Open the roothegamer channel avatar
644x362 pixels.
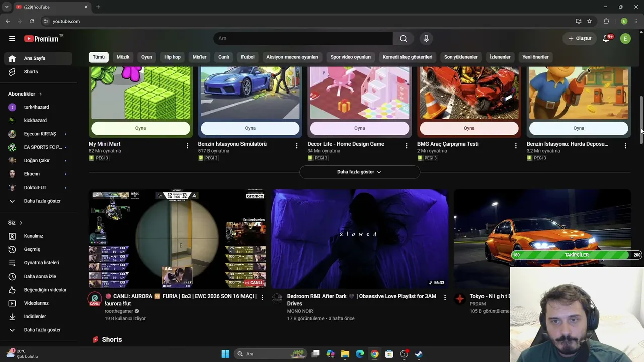point(95,299)
